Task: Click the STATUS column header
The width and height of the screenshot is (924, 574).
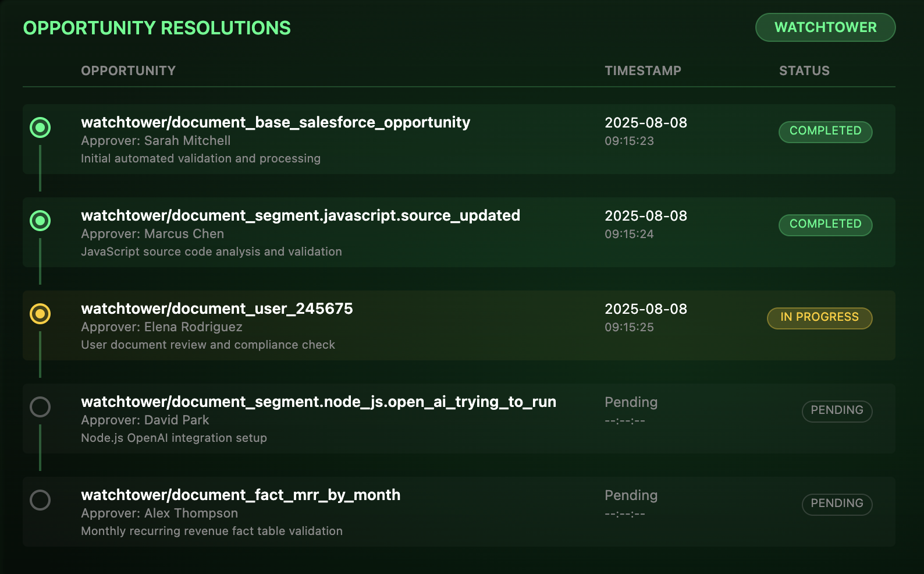Action: (x=804, y=71)
